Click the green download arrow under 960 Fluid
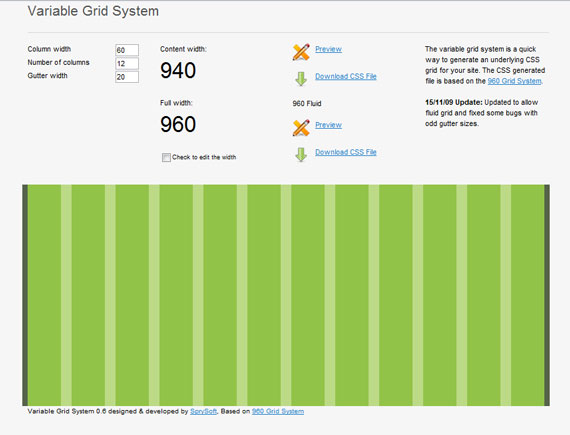This screenshot has width=570, height=435. tap(301, 154)
